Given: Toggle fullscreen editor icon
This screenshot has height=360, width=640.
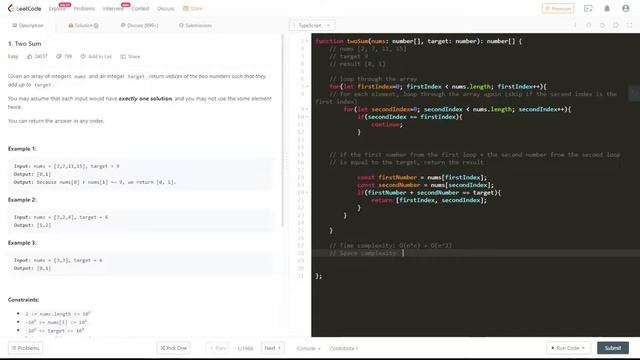Looking at the screenshot, I should 629,25.
